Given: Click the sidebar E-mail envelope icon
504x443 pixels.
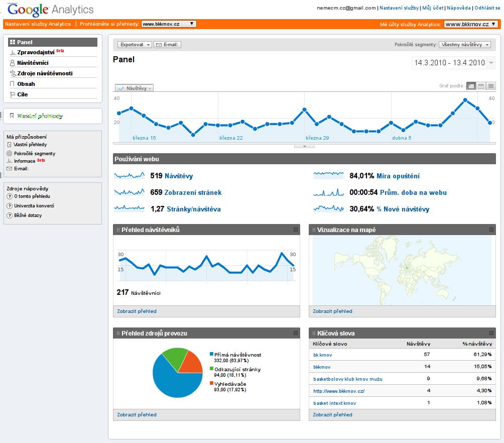Looking at the screenshot, I should pyautogui.click(x=10, y=169).
